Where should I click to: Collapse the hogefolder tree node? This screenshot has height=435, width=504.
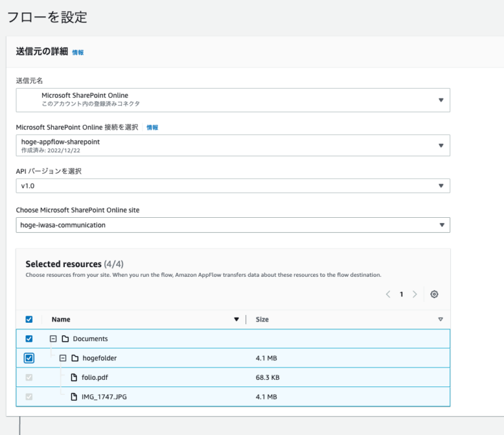(63, 358)
